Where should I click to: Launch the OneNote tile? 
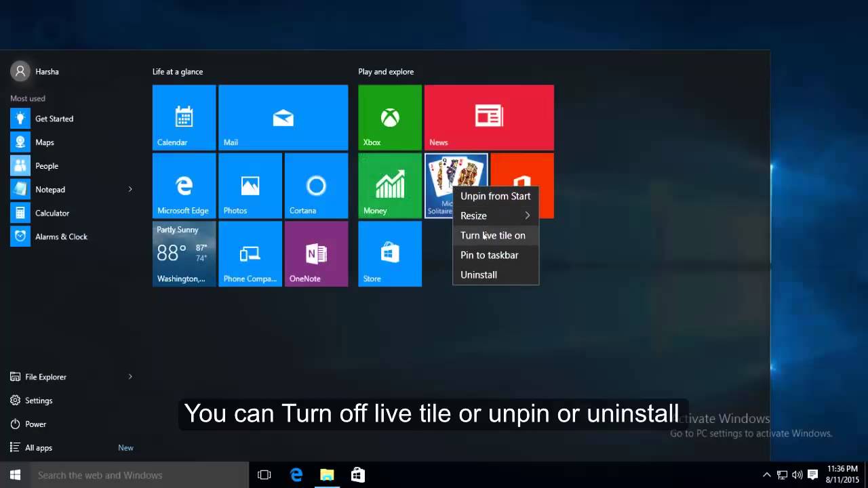[x=316, y=253]
